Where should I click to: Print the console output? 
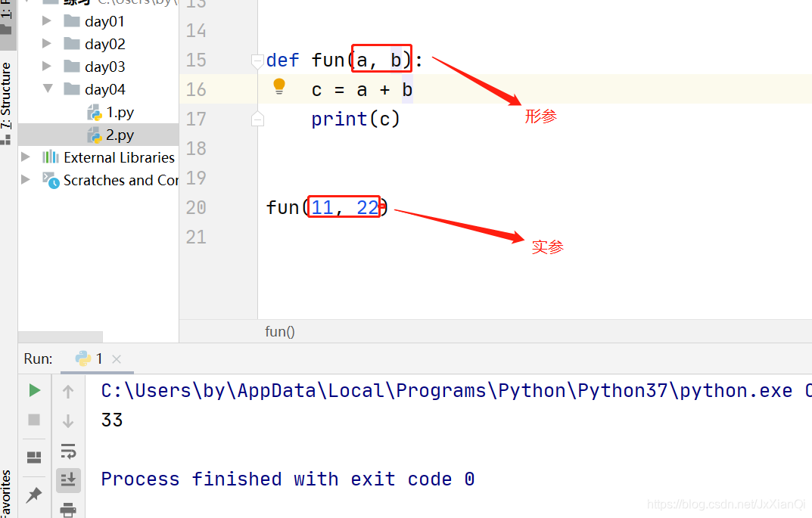point(68,510)
